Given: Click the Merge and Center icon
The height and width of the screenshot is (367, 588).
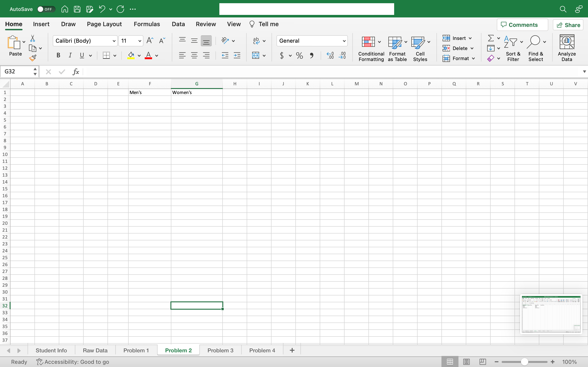Looking at the screenshot, I should [x=256, y=55].
